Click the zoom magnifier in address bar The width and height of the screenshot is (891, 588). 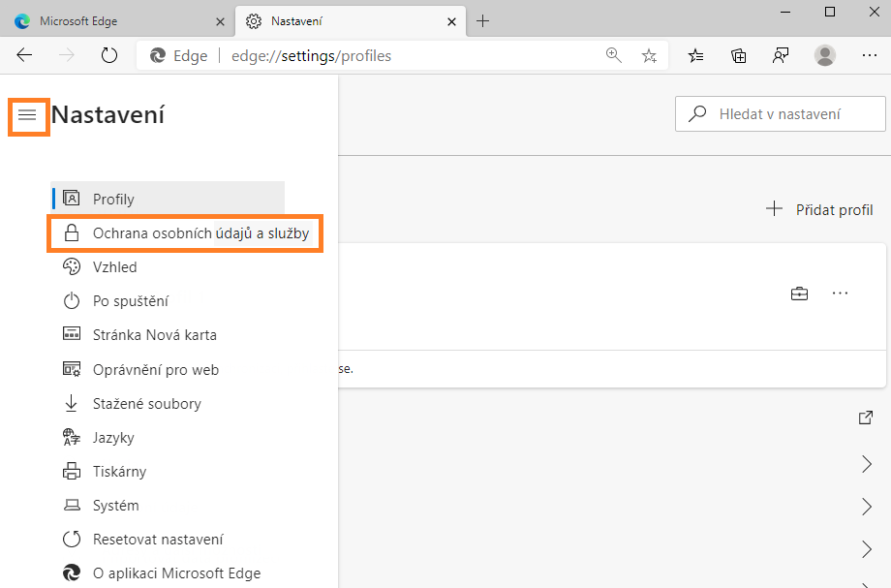coord(614,55)
